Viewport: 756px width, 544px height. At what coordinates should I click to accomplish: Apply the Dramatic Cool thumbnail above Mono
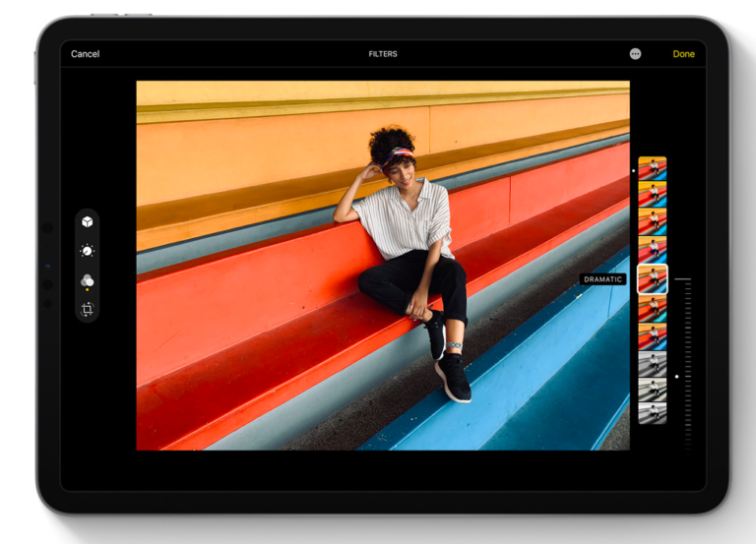(x=653, y=336)
